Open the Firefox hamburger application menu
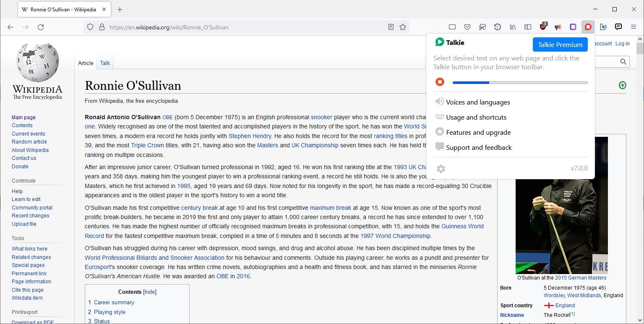The image size is (644, 324). [x=634, y=27]
